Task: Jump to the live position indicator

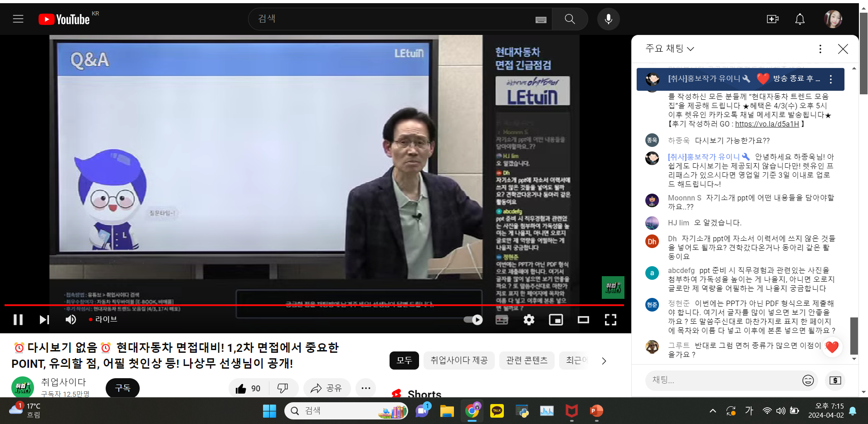Action: [103, 319]
